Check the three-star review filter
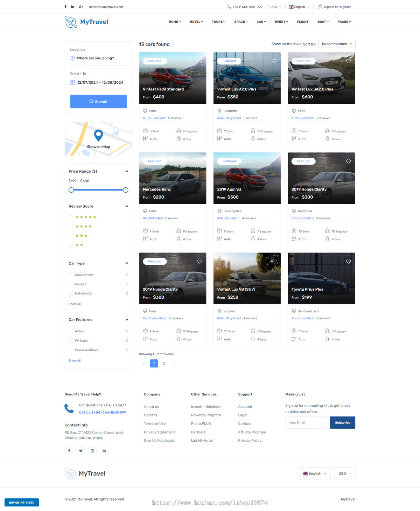Screen dimensions: 420x511 click(71, 236)
